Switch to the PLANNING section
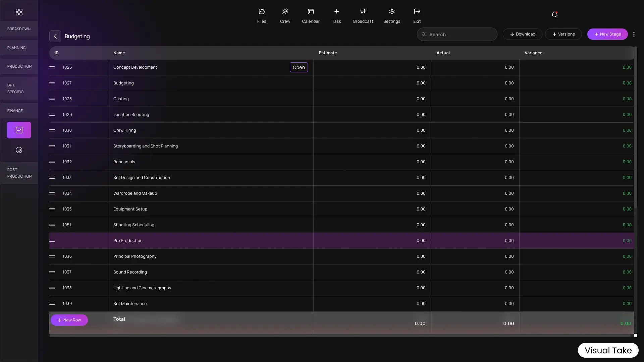 (x=16, y=47)
